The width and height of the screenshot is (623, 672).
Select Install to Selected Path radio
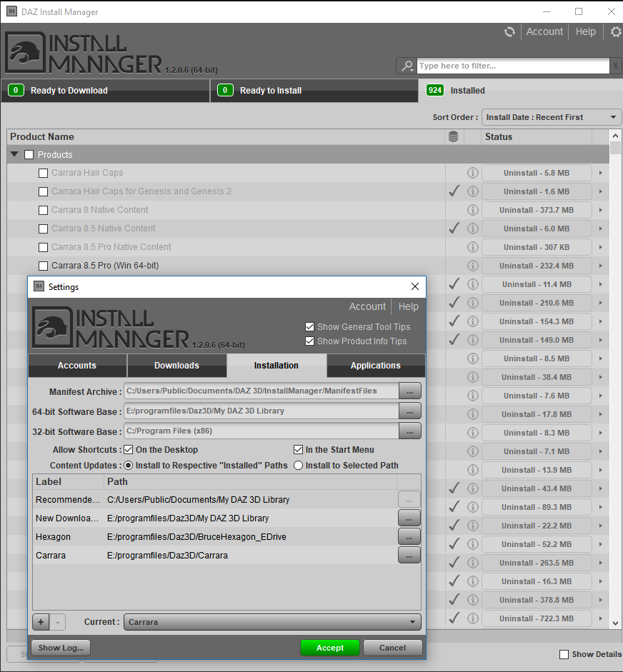pyautogui.click(x=299, y=466)
